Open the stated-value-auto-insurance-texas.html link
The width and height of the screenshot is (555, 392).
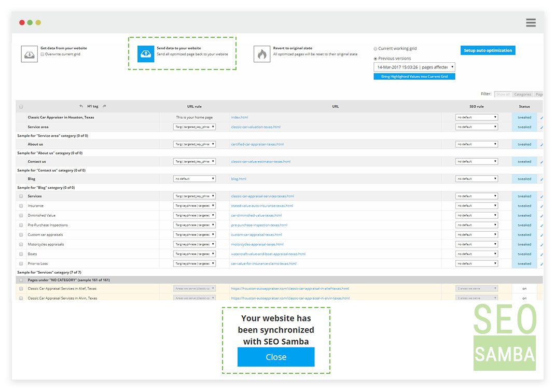262,206
